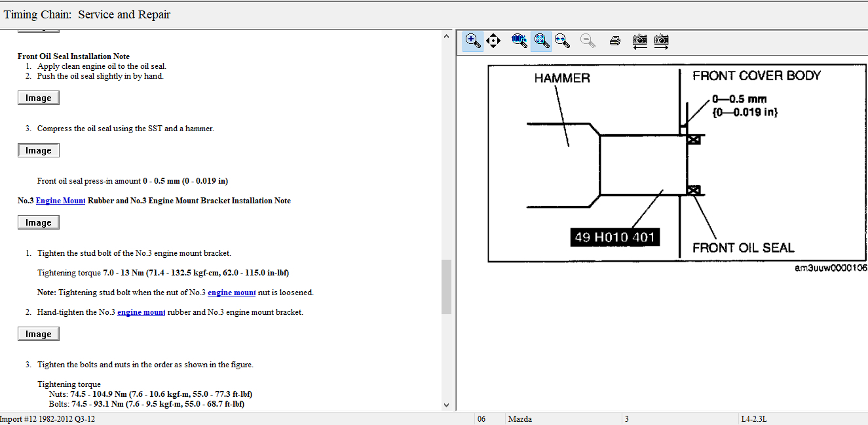Click the fit-width zoom icon

pos(562,41)
